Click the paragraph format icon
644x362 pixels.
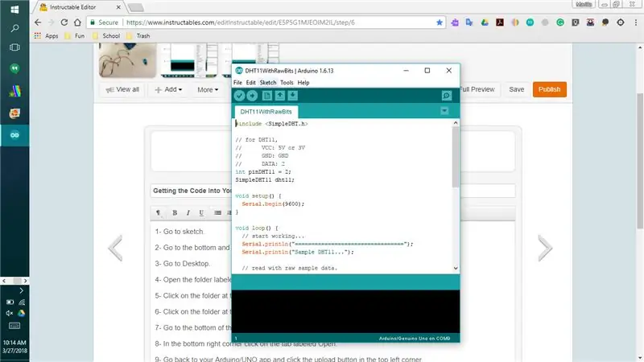pyautogui.click(x=159, y=212)
